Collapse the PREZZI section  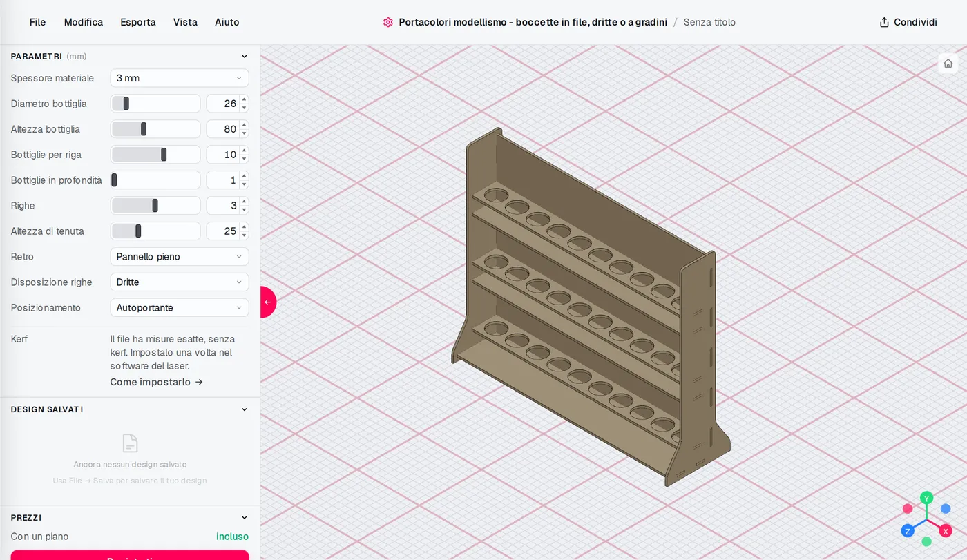[x=244, y=517]
